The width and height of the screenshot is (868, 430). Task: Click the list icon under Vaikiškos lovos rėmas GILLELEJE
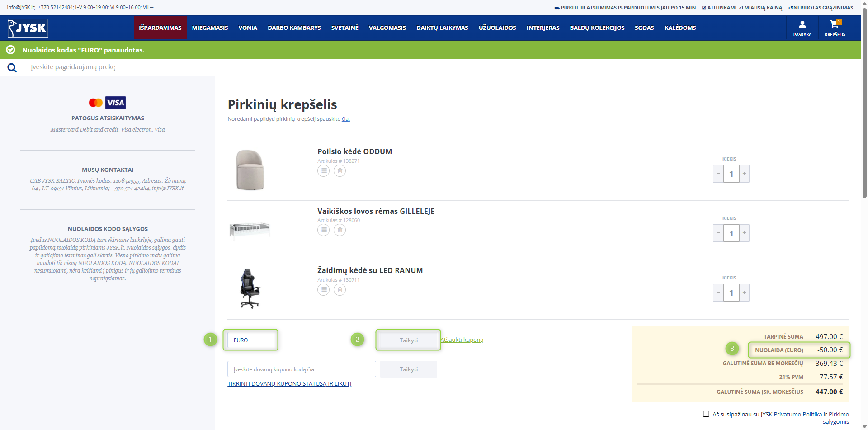323,230
